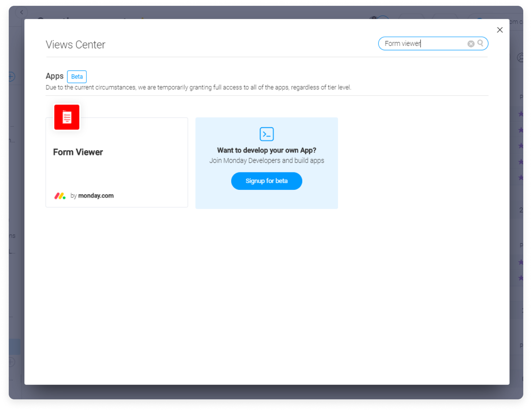The height and width of the screenshot is (411, 532).
Task: Open the Form Viewer app card title
Action: [x=78, y=152]
